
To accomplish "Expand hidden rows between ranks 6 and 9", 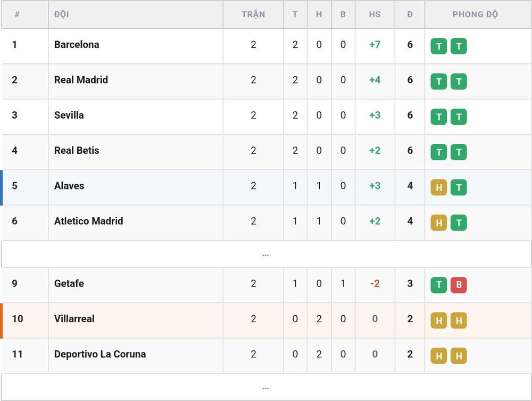I will point(265,255).
